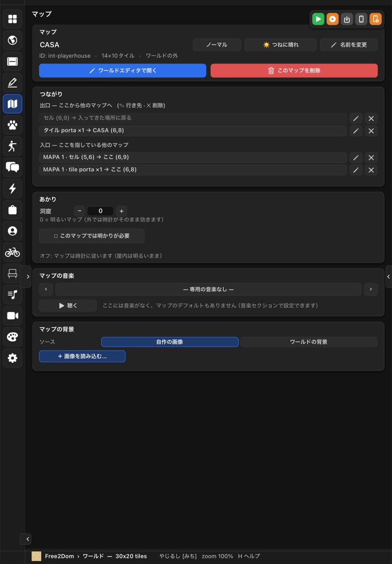Open the paw print creatures section
The image size is (392, 564).
pos(13,125)
